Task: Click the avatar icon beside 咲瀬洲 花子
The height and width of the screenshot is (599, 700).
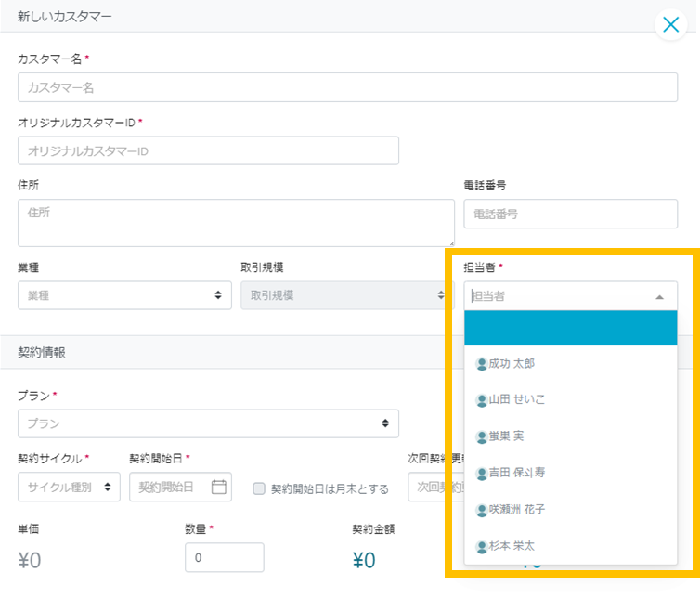Action: coord(481,511)
